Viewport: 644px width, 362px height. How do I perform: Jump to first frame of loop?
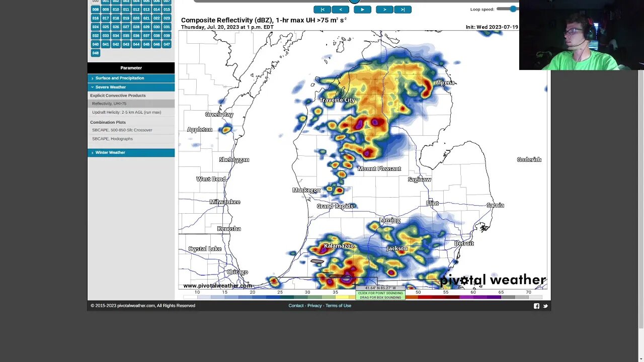[322, 10]
